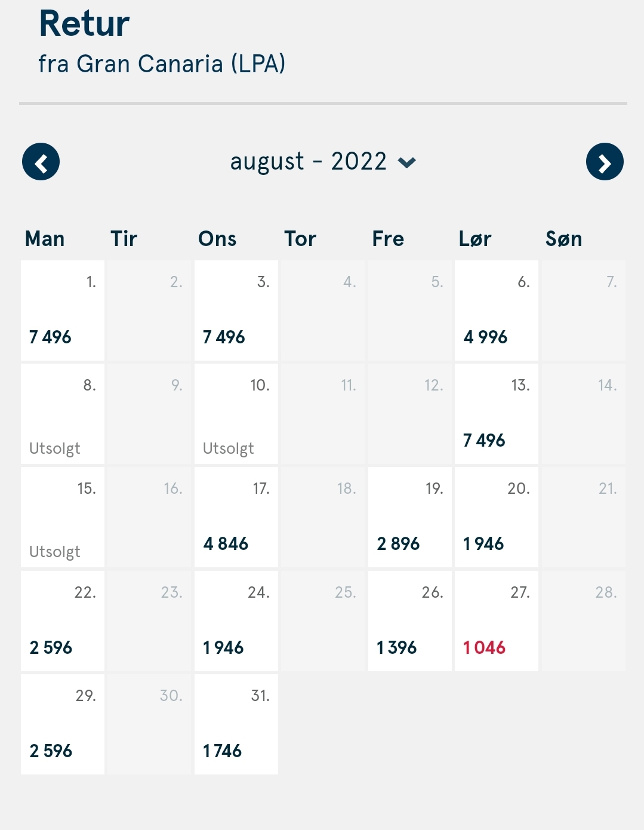Select August 31 priced 1 746
Screen dimensions: 644x830
[236, 724]
